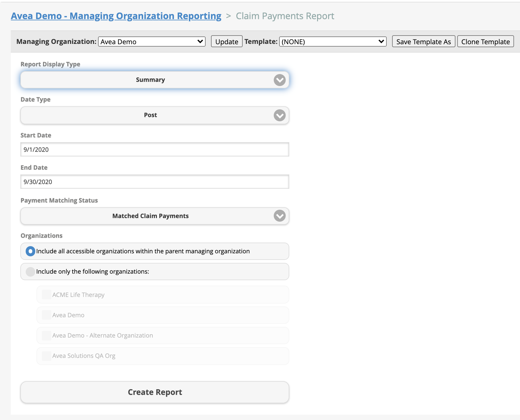520x420 pixels.
Task: Open the Post date type selector
Action: point(150,115)
